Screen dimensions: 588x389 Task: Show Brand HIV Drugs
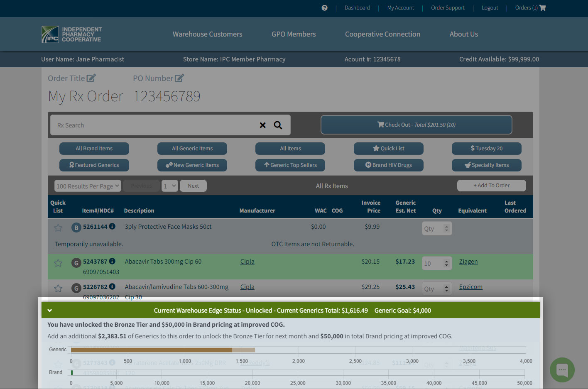click(389, 165)
